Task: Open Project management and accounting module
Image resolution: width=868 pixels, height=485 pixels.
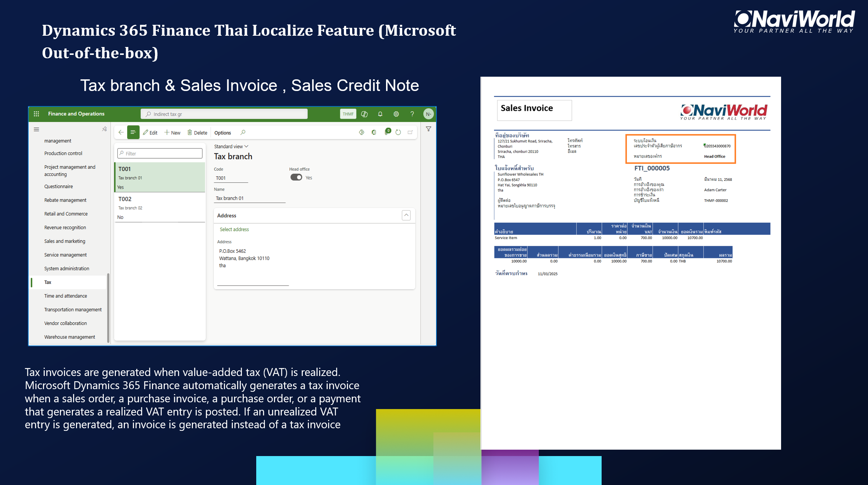Action: (70, 171)
